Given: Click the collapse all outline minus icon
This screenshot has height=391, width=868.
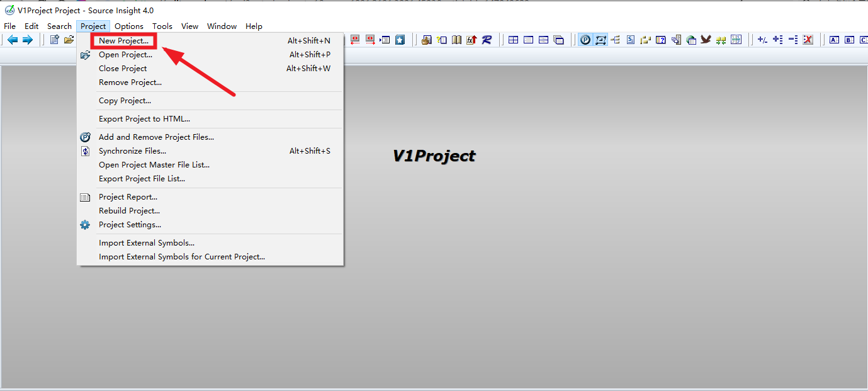Looking at the screenshot, I should 793,40.
